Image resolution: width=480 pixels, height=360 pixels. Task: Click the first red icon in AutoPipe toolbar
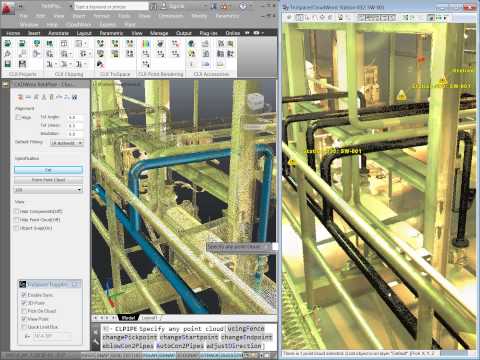coord(20,97)
